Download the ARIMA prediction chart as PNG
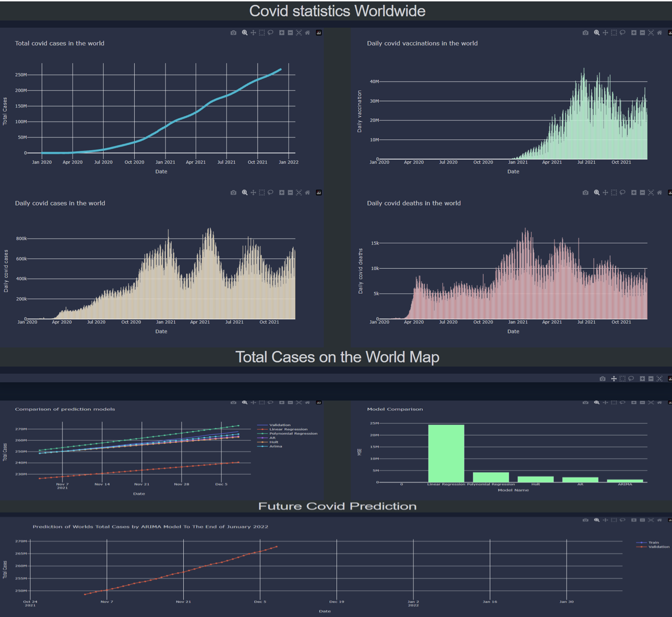Screen dimensions: 672x617 tap(585, 521)
